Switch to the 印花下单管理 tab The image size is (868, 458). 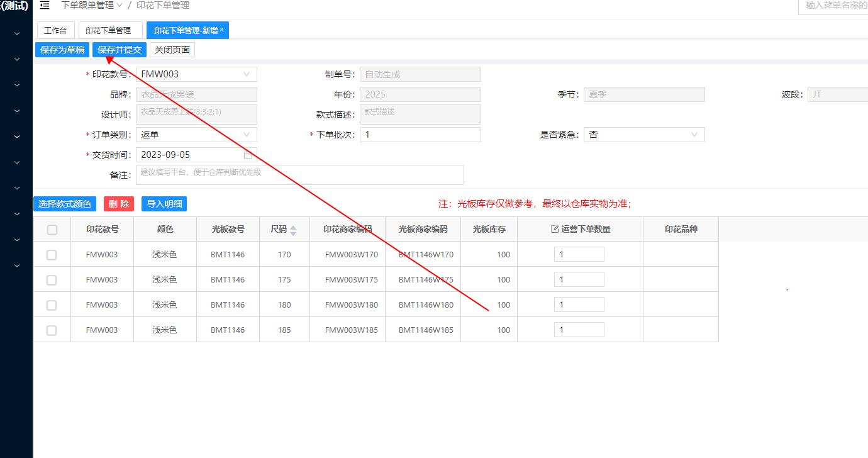point(108,30)
